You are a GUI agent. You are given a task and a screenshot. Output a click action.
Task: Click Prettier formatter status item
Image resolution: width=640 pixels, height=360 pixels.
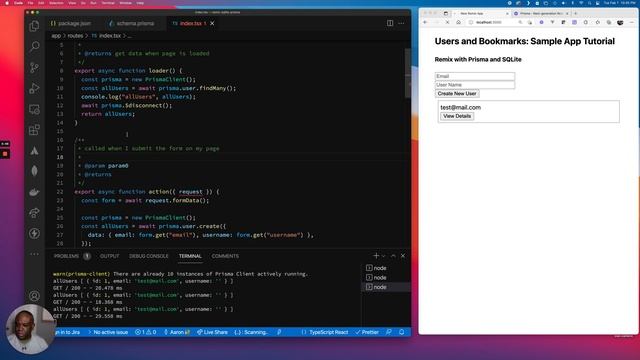click(x=367, y=332)
